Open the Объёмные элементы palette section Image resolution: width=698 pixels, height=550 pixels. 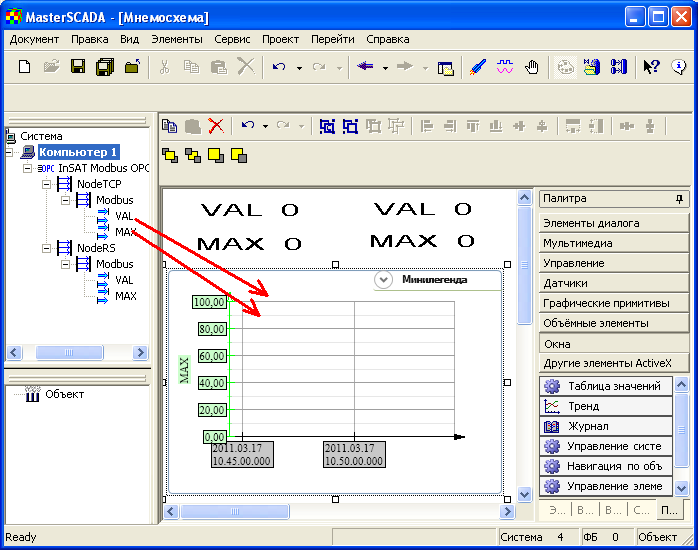(x=614, y=324)
